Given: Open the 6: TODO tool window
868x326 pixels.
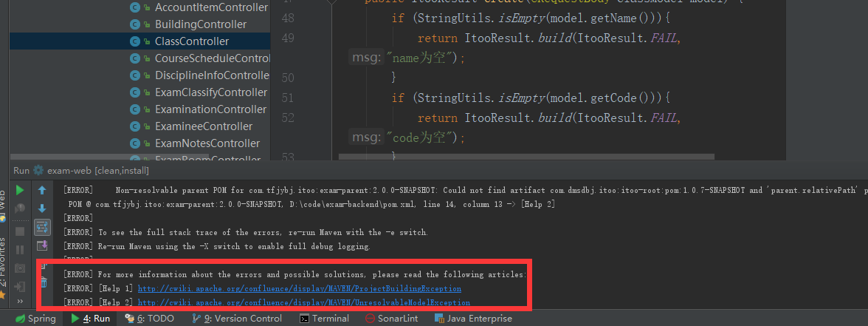Looking at the screenshot, I should tap(149, 319).
